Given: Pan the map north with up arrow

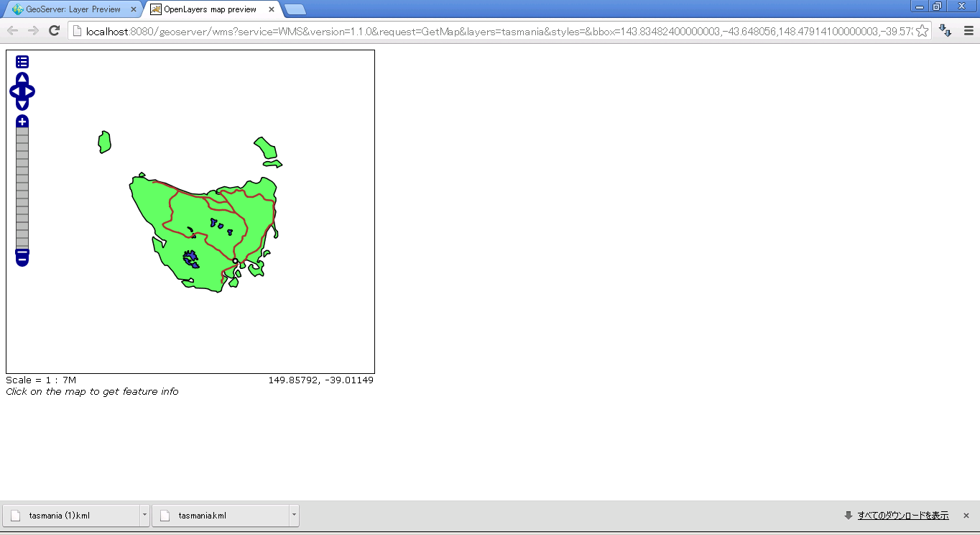Looking at the screenshot, I should pos(22,78).
